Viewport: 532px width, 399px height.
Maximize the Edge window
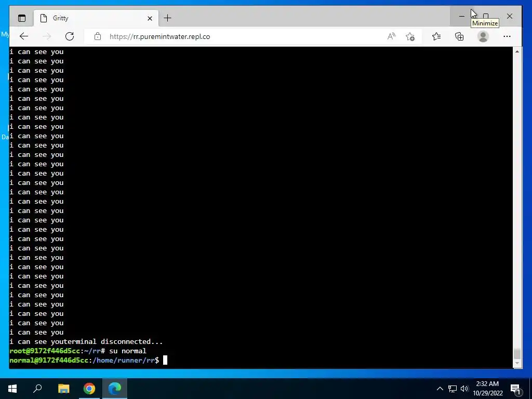[486, 16]
